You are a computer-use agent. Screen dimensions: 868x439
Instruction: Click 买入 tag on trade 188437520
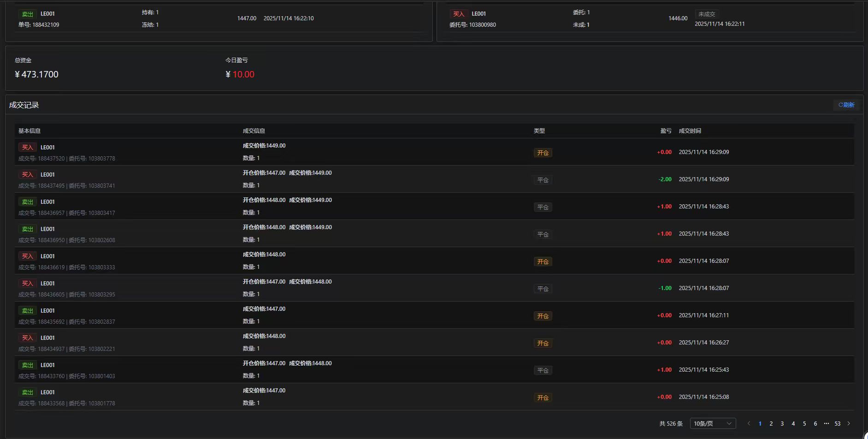(x=27, y=148)
